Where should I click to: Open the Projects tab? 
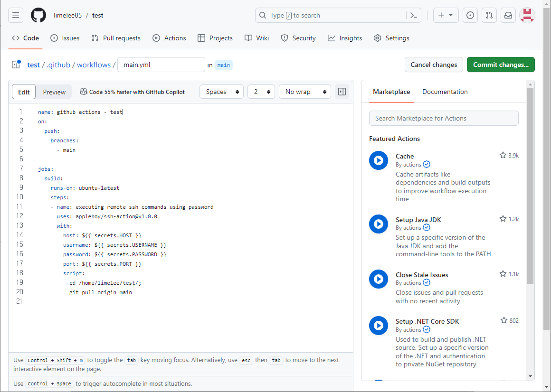tap(215, 38)
